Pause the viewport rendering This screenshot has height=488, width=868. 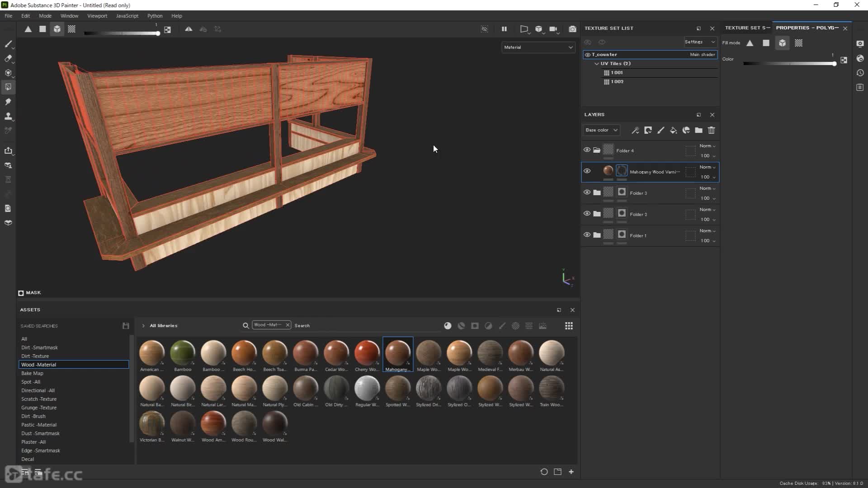coord(504,29)
